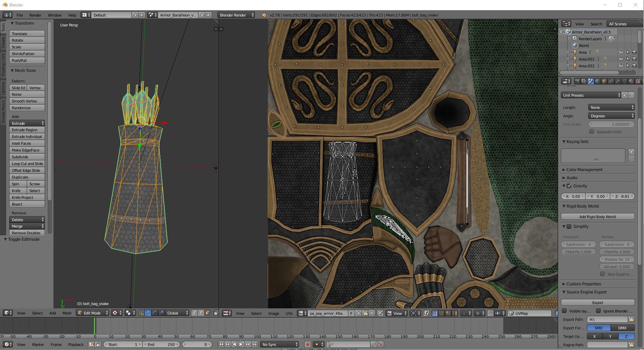Open the UVs menu
This screenshot has height=350, width=644.
pyautogui.click(x=289, y=313)
